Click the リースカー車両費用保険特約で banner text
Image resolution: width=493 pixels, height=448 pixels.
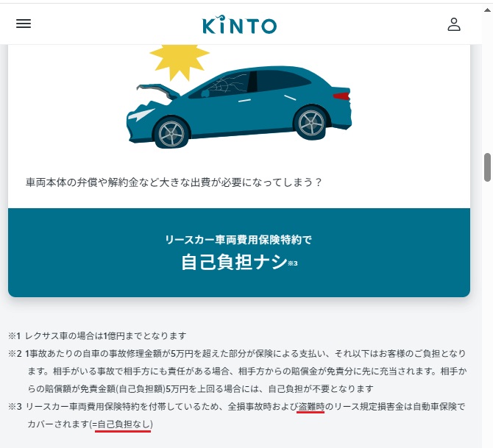pos(238,240)
